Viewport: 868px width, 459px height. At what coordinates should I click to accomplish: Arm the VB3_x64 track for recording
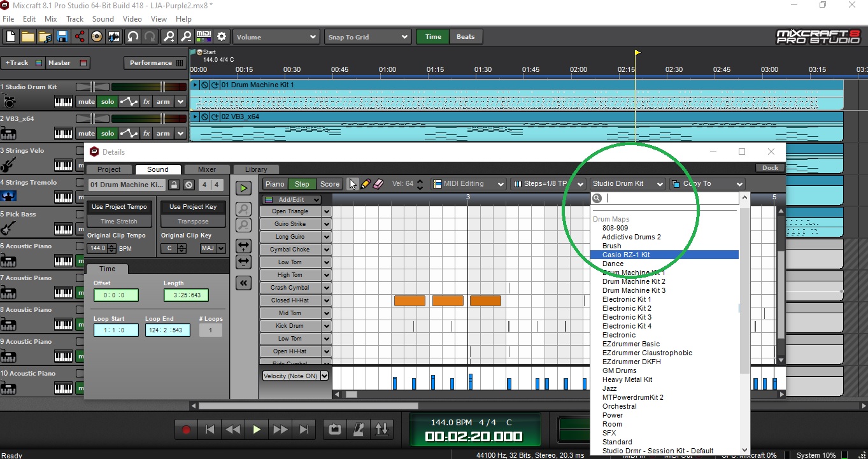(164, 133)
